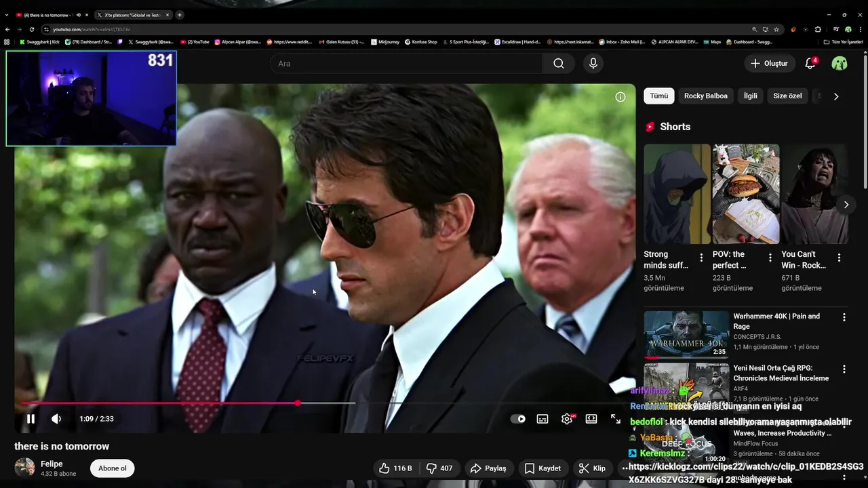Screen dimensions: 868x488
Task: Enter fullscreen mode on the video player
Action: tap(616, 419)
